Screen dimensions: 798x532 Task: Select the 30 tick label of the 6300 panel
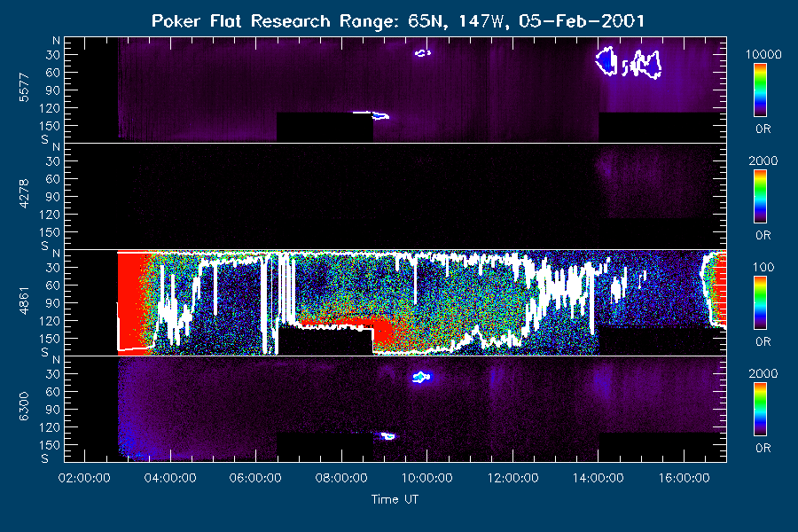pyautogui.click(x=53, y=374)
